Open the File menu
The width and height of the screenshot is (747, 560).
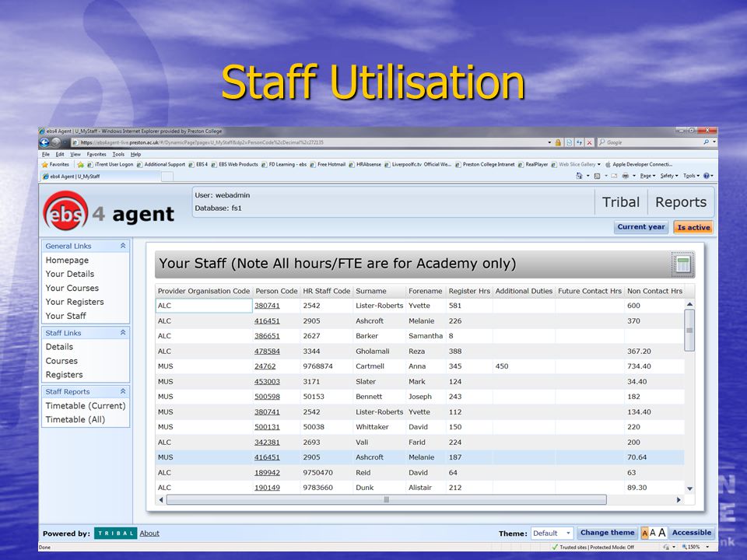click(46, 154)
